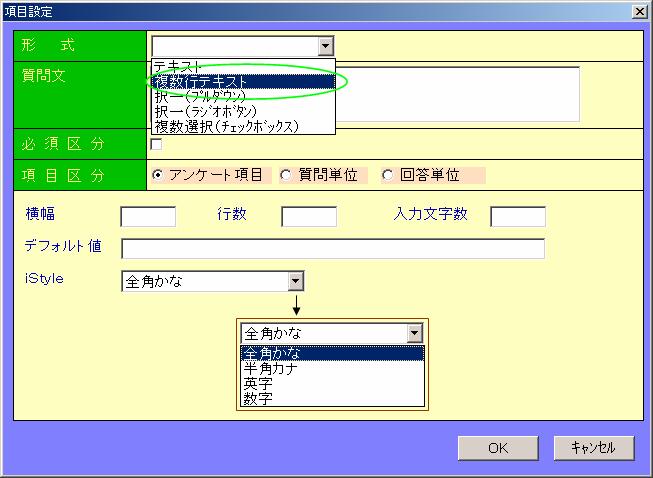Click inside the 質問文 text area

(x=457, y=94)
